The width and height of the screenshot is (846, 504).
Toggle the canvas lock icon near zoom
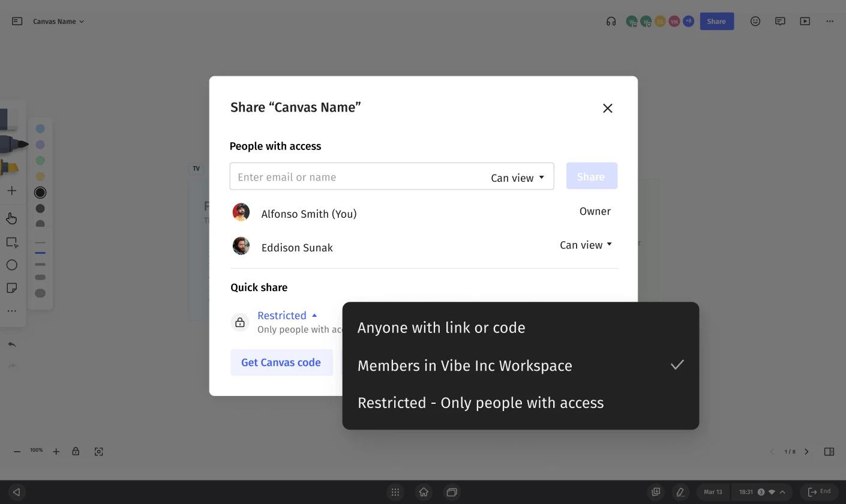[x=76, y=451]
